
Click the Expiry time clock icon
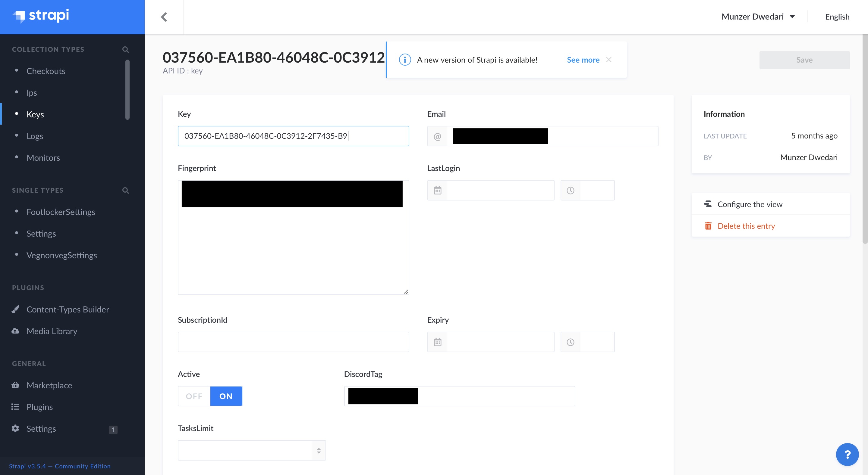(x=570, y=342)
